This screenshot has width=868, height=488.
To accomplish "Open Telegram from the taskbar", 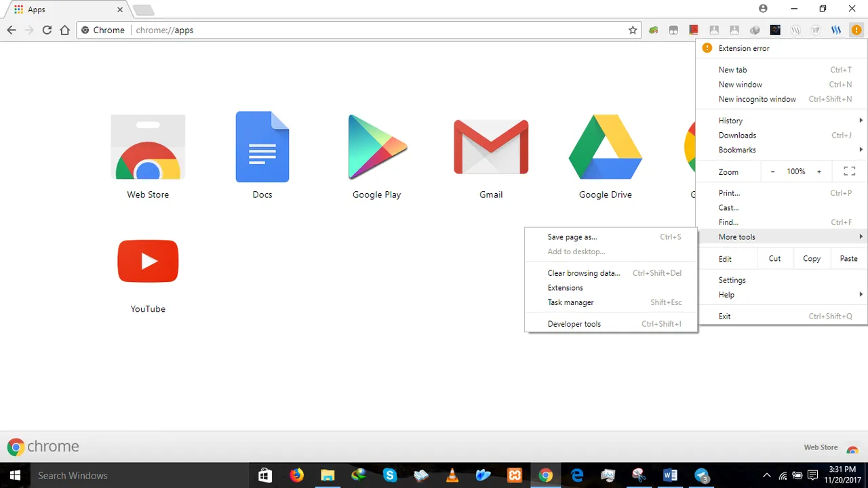I will click(702, 475).
